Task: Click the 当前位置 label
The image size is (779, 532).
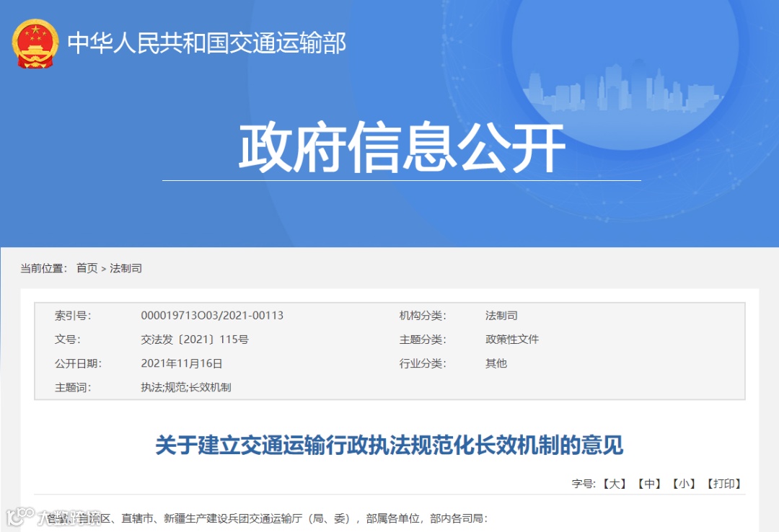Action: [x=44, y=268]
